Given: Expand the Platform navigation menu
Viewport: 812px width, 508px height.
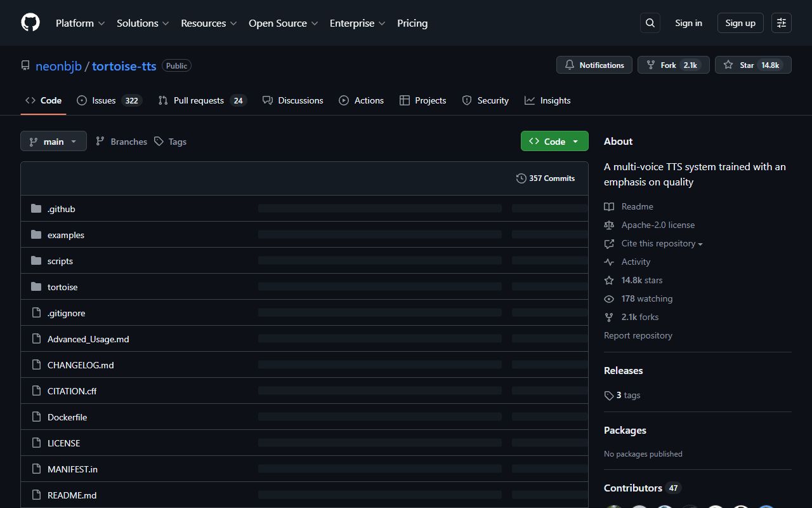Looking at the screenshot, I should (80, 23).
